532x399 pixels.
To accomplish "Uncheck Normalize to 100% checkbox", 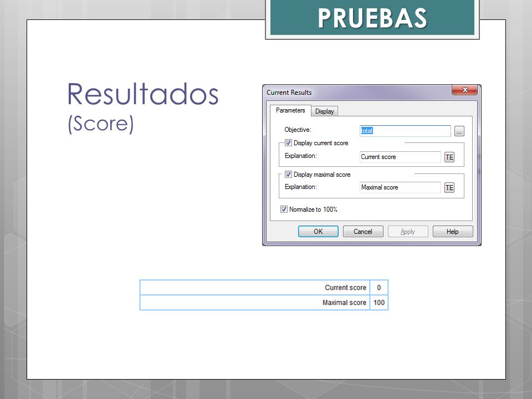I will pyautogui.click(x=284, y=209).
